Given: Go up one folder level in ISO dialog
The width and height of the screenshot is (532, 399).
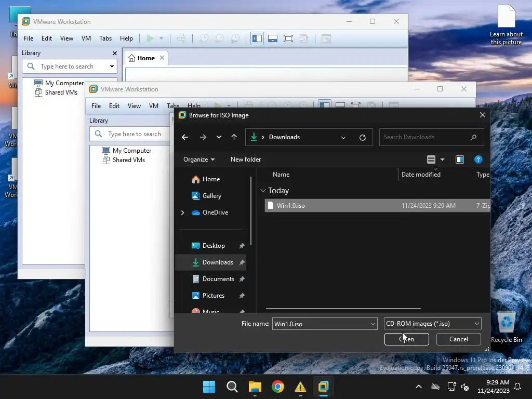Looking at the screenshot, I should 234,137.
